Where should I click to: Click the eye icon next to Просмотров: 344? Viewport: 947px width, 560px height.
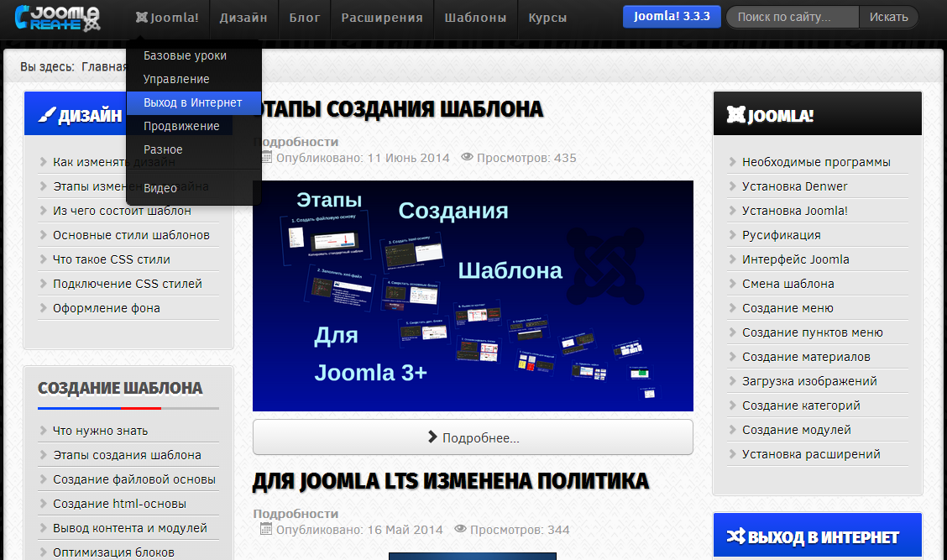click(x=461, y=529)
